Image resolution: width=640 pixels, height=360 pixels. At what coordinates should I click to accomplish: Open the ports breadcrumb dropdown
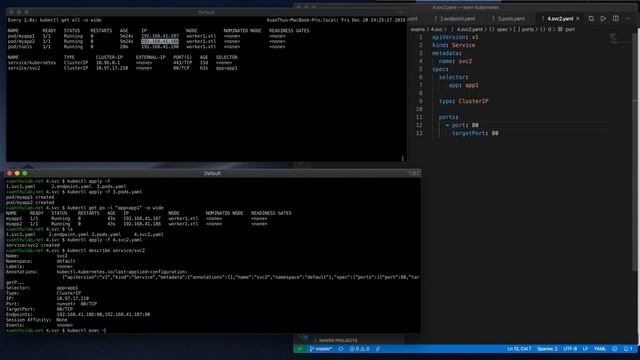(525, 29)
